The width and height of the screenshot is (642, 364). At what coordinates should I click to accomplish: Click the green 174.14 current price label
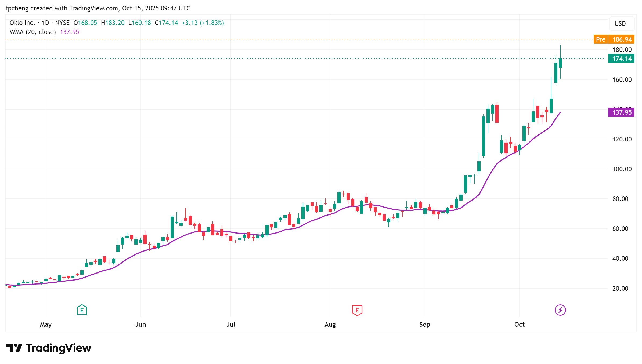[x=621, y=59]
